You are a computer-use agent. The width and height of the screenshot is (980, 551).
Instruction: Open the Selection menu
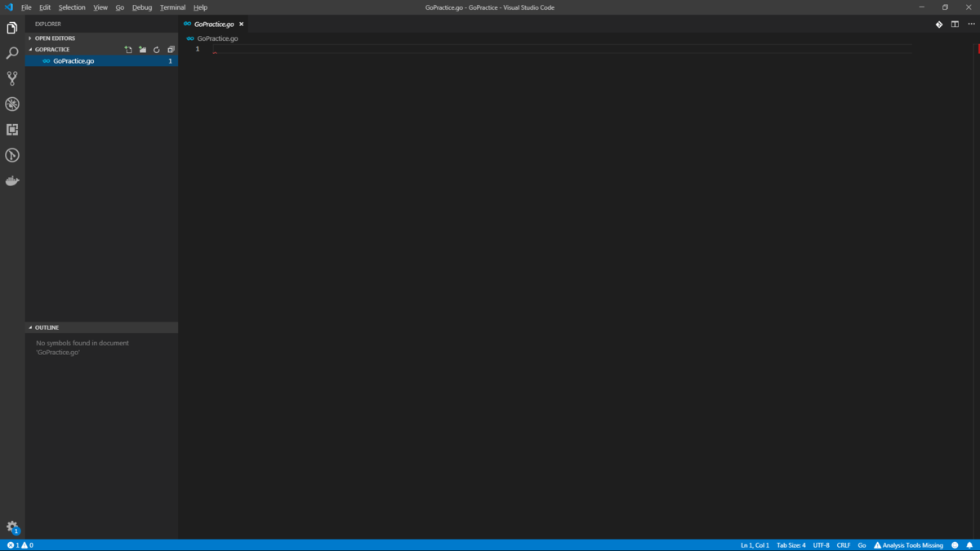[72, 7]
